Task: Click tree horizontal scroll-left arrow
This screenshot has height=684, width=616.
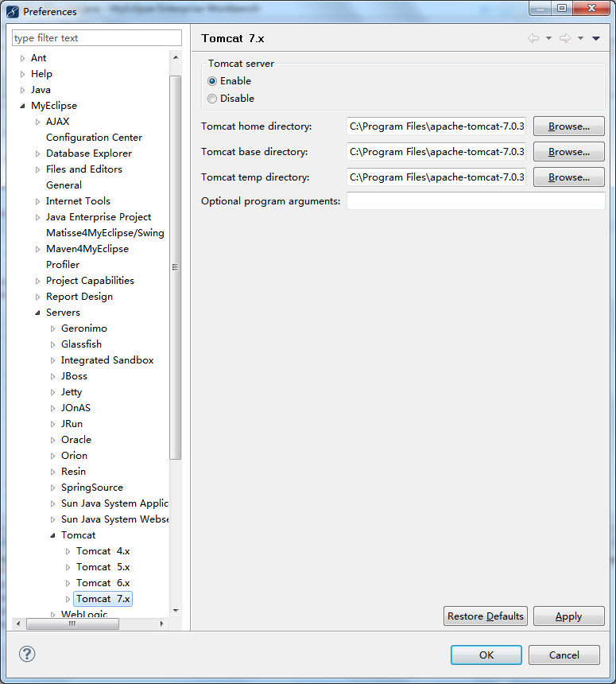Action: 17,624
